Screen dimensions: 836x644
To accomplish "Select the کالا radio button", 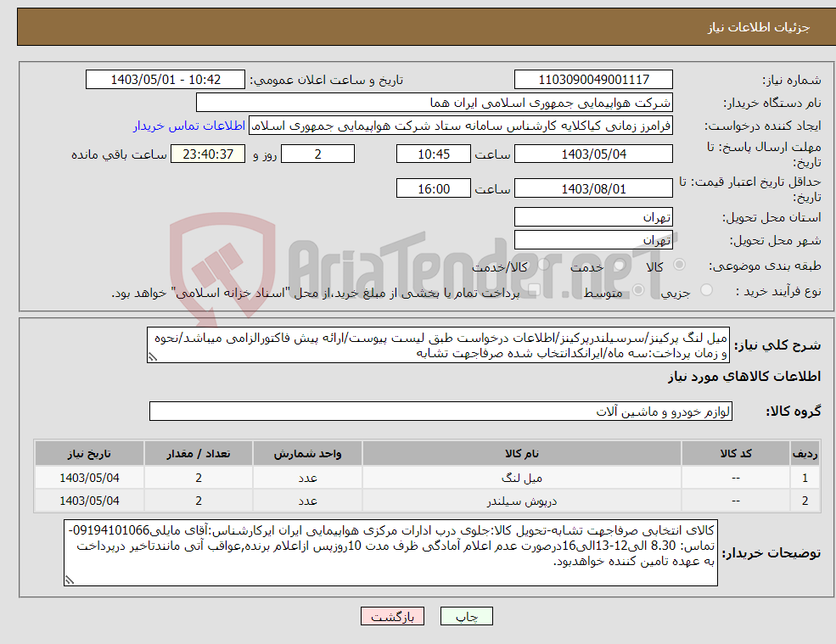I will (679, 265).
